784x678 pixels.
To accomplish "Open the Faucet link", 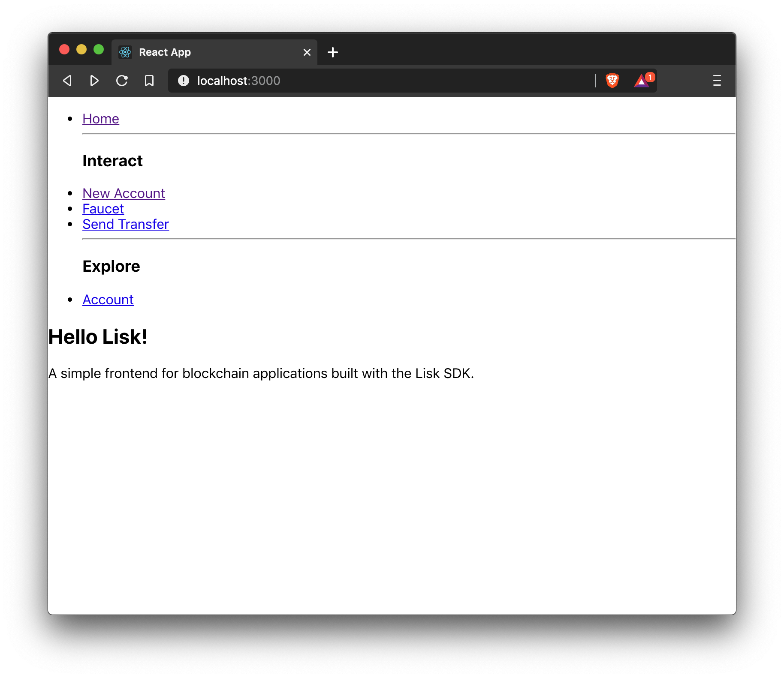I will pyautogui.click(x=103, y=209).
